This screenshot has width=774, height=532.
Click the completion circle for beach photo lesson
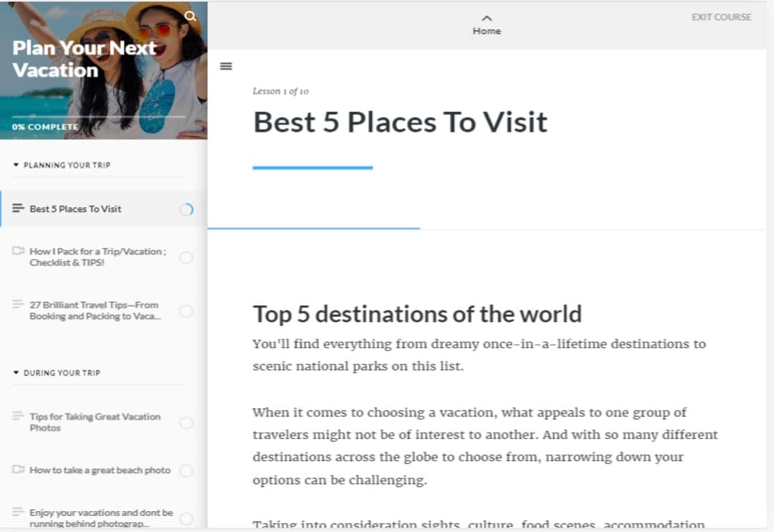(x=186, y=471)
